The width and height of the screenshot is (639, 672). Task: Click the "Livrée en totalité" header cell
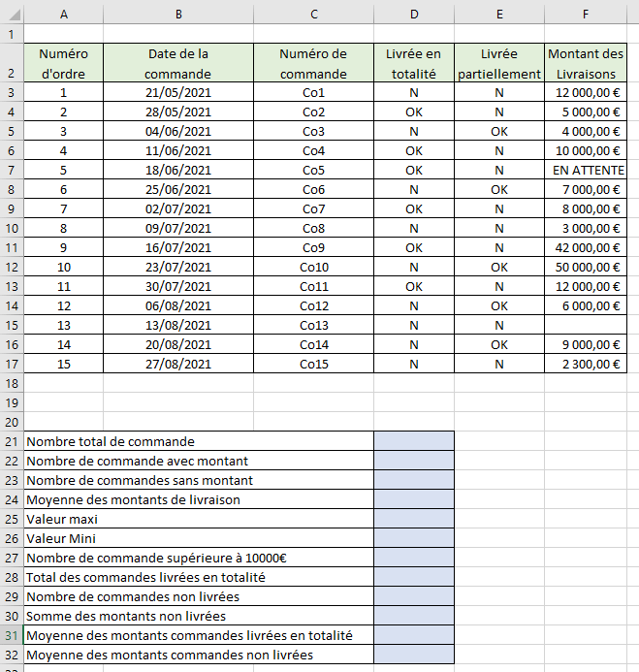click(x=414, y=64)
